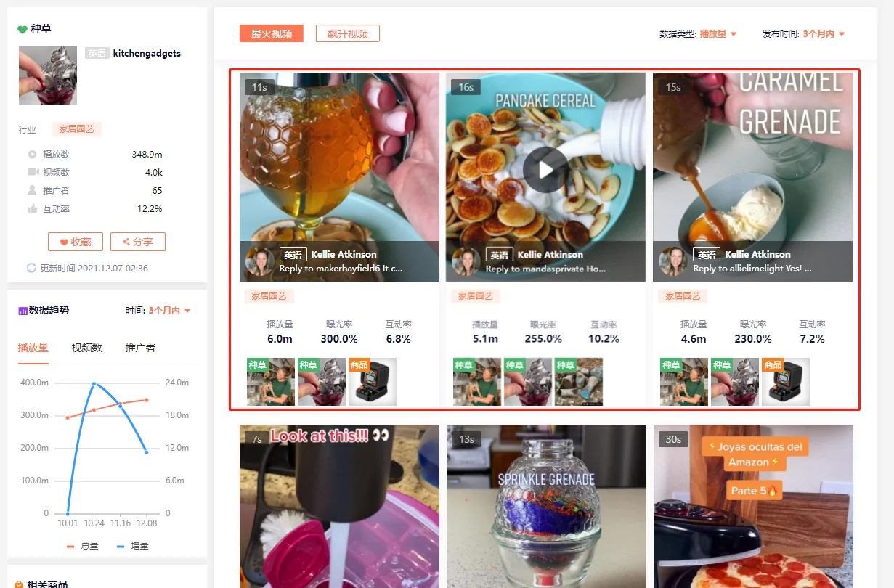This screenshot has height=588, width=894.
Task: Click the green heart 种草 icon
Action: [x=23, y=29]
